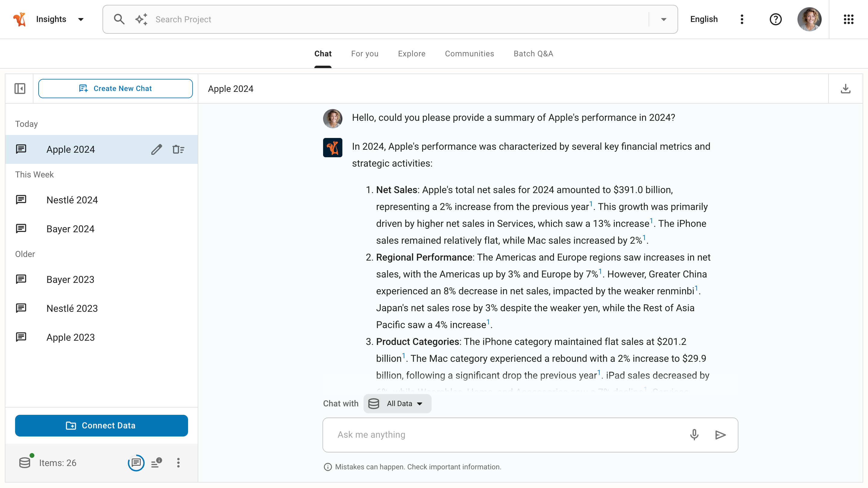The height and width of the screenshot is (488, 868).
Task: Open the Nestlé 2024 chat
Action: [102, 200]
